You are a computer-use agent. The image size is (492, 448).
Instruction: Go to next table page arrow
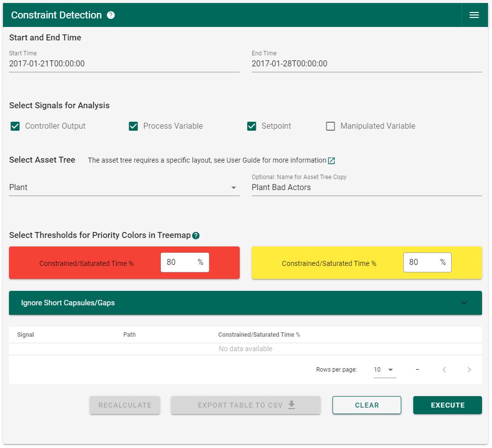click(x=469, y=370)
